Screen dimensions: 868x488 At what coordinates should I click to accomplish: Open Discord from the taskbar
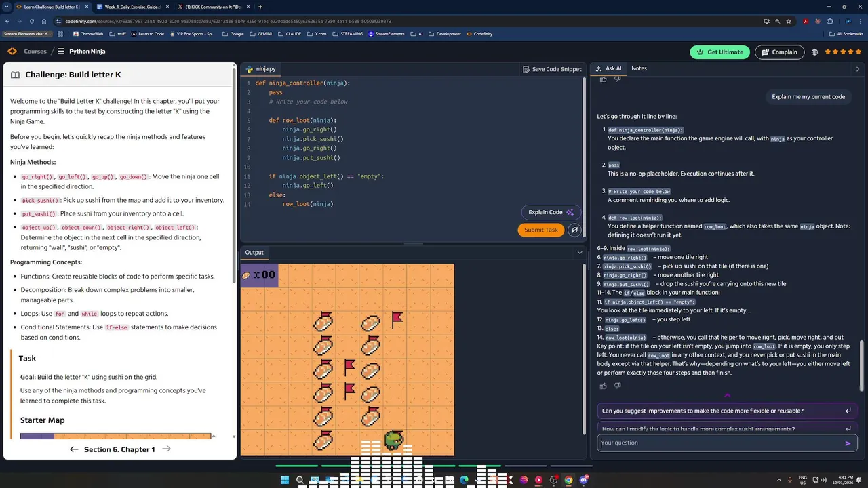[583, 480]
